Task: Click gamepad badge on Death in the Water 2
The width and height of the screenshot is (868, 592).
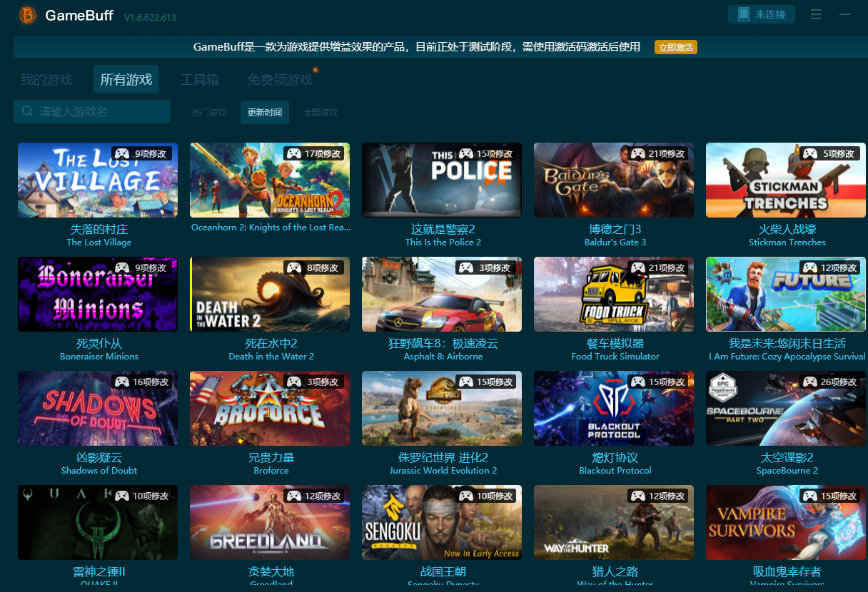Action: 294,267
